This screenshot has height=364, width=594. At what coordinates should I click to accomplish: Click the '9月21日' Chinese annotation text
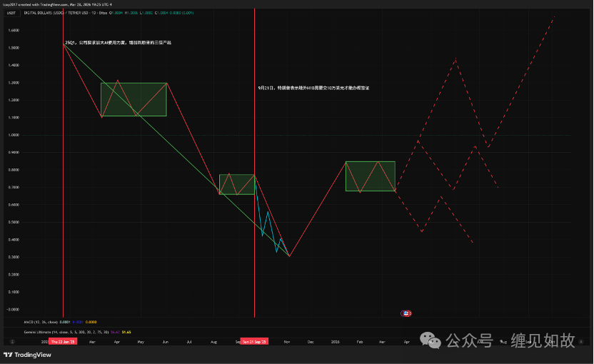[x=313, y=88]
